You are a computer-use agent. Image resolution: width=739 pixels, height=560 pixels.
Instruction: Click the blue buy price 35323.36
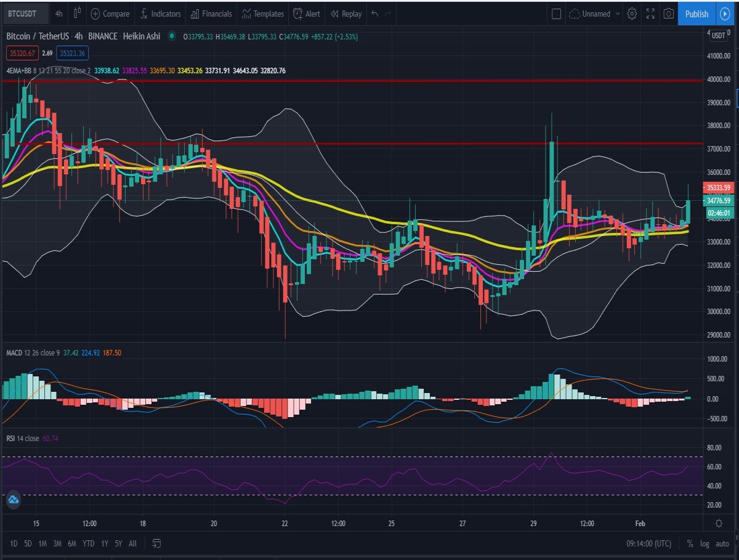tap(73, 54)
